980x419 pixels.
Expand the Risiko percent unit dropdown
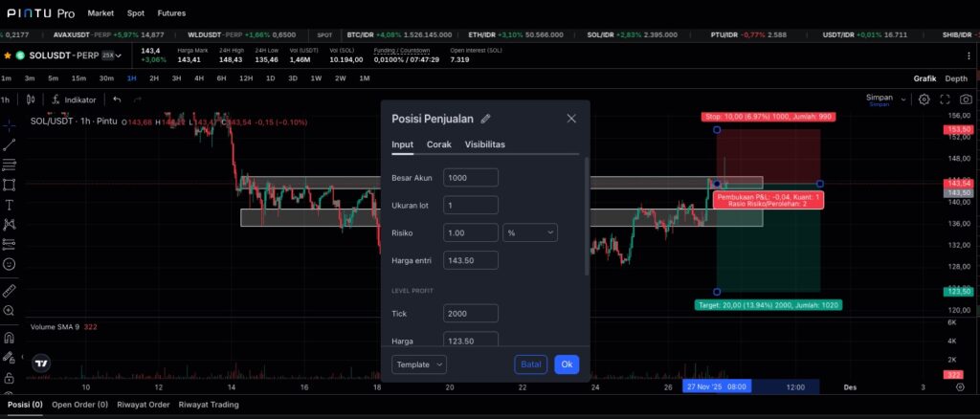(529, 232)
